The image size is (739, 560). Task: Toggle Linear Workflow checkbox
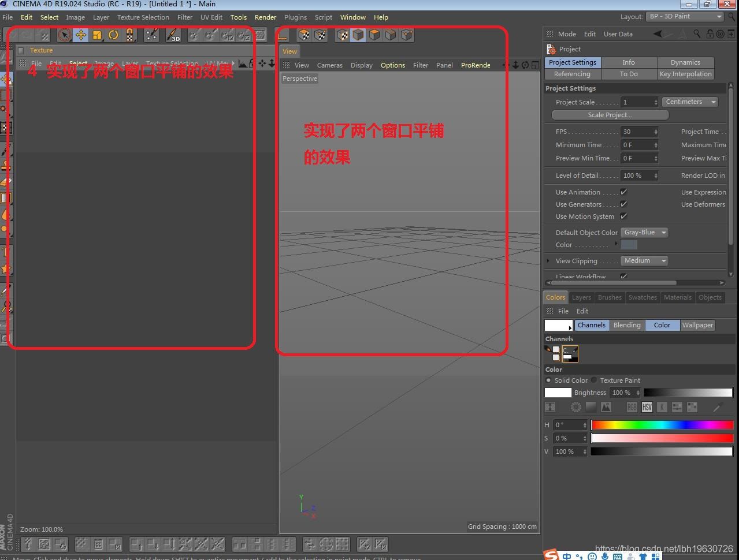[x=623, y=277]
